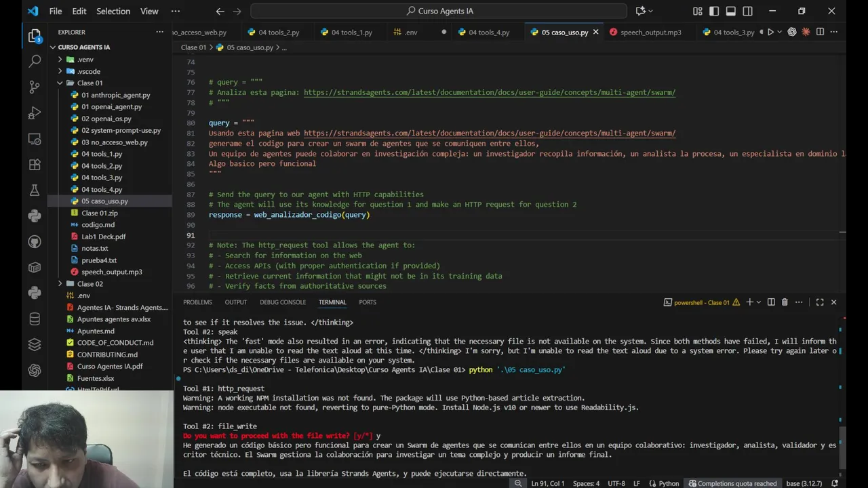This screenshot has height=488, width=868.
Task: Click Clase 01 in the breadcrumb
Action: [x=193, y=47]
